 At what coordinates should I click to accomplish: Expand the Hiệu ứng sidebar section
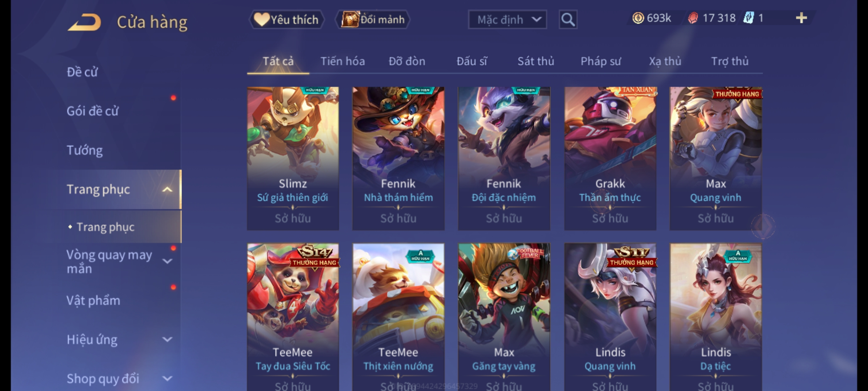(x=167, y=340)
